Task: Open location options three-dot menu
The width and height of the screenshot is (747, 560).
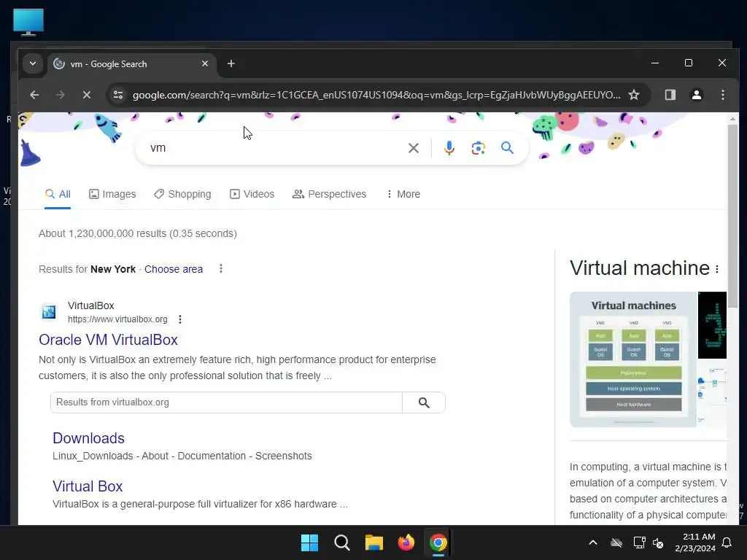Action: [x=220, y=268]
